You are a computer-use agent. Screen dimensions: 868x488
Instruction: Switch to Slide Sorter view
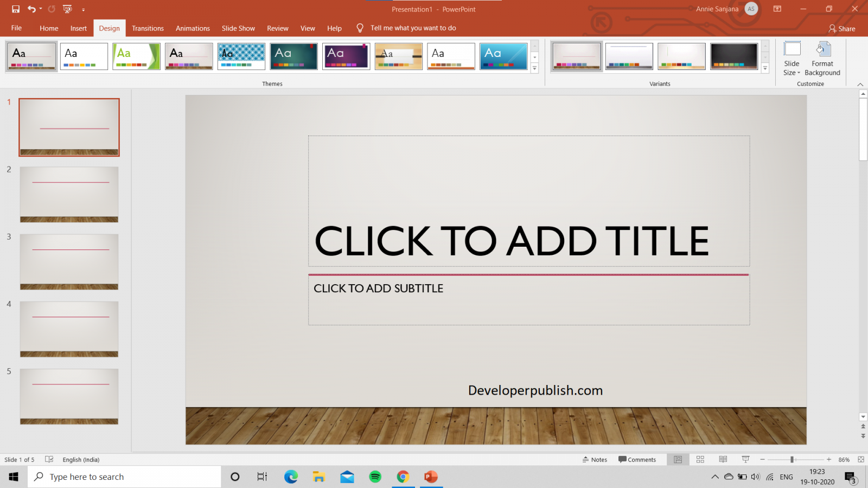(700, 459)
